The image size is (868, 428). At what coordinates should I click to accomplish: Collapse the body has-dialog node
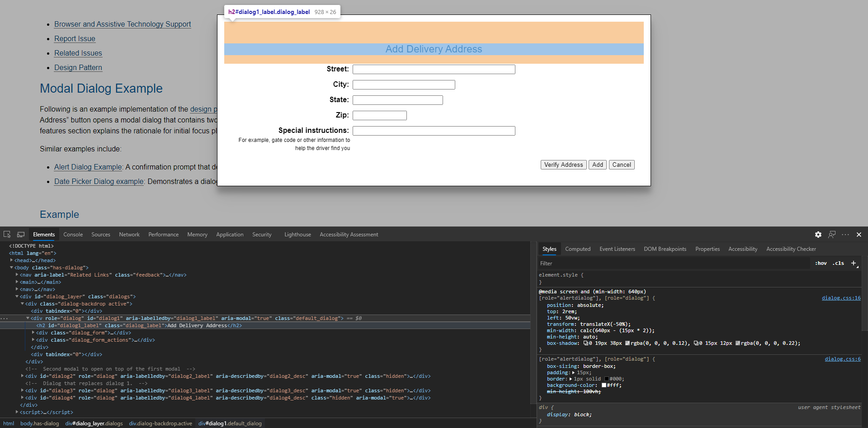11,268
